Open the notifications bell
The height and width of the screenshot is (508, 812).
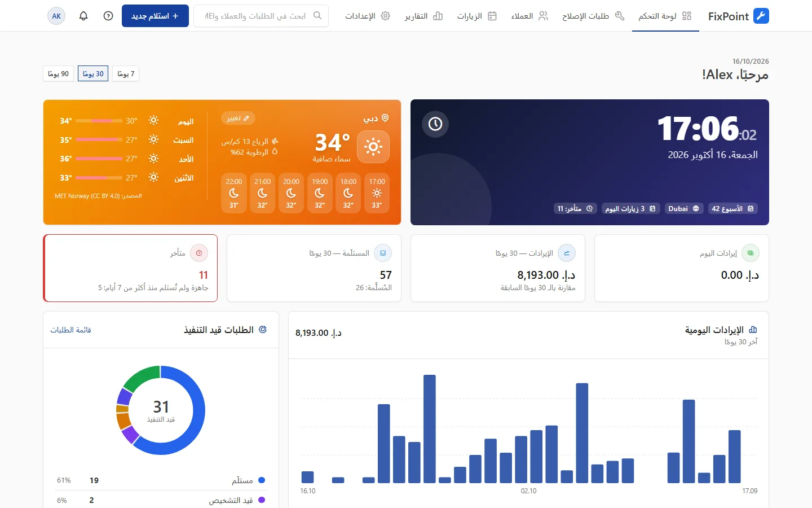[83, 16]
